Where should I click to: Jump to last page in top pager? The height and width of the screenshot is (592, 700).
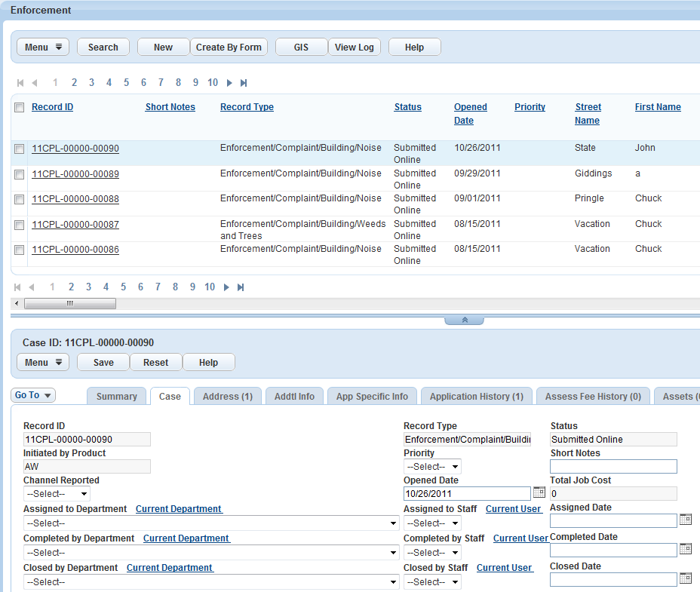coord(244,83)
